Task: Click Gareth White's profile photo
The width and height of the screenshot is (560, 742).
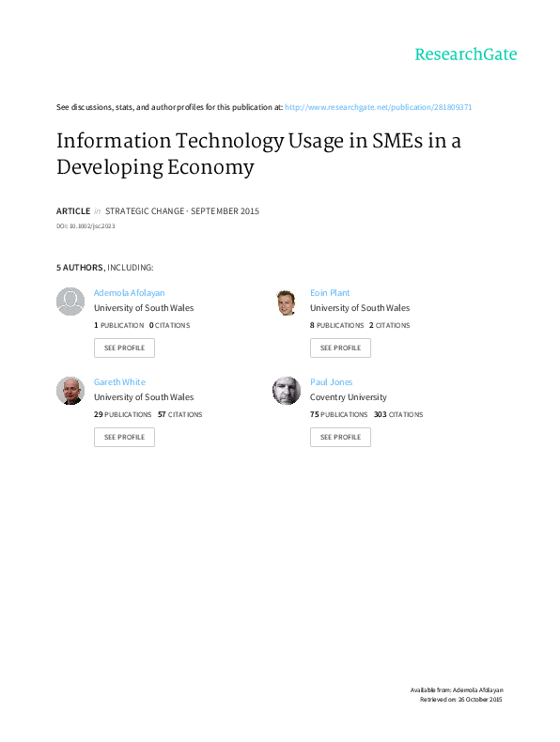Action: click(70, 391)
